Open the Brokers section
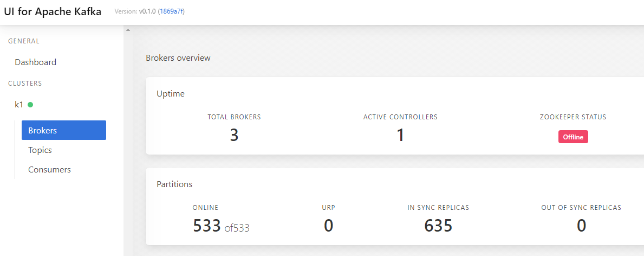This screenshot has width=644, height=256. [x=64, y=130]
